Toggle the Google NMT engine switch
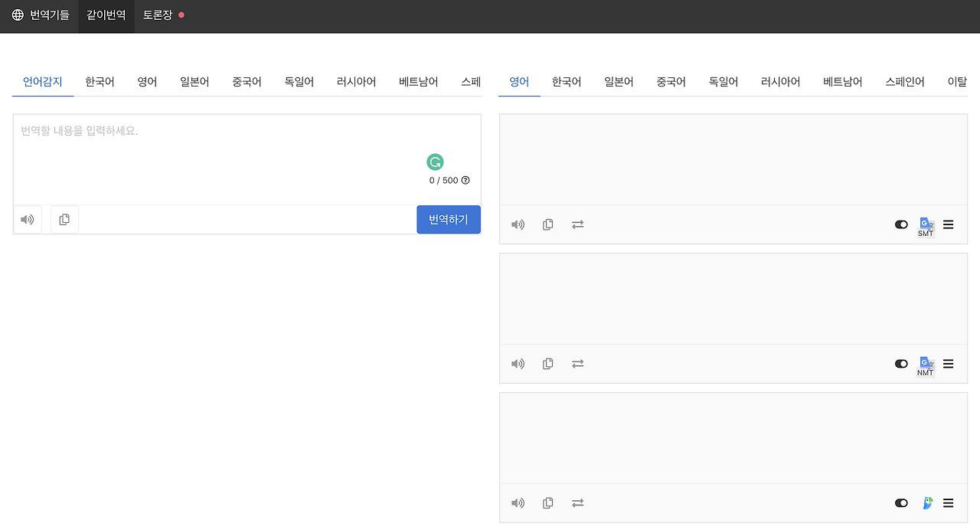The height and width of the screenshot is (530, 980). click(x=901, y=364)
